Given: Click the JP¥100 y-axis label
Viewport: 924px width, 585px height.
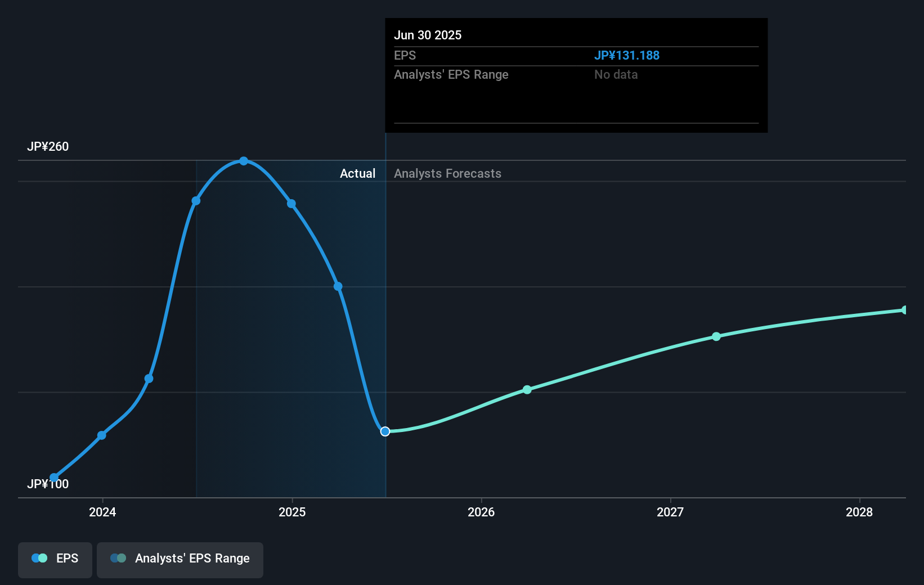Looking at the screenshot, I should [x=48, y=484].
